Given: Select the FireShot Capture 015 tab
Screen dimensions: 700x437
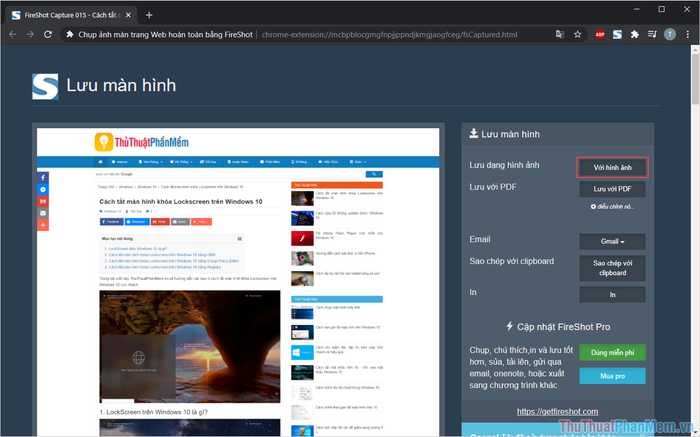Looking at the screenshot, I should point(71,15).
